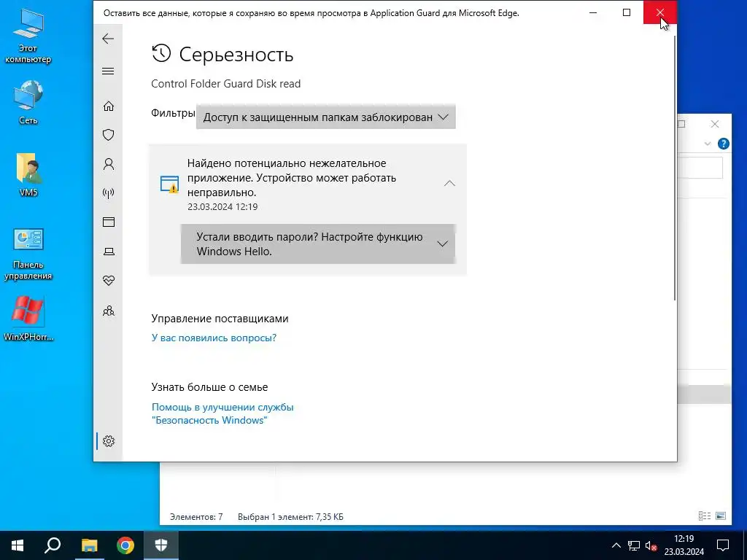This screenshot has height=560, width=747.
Task: Open Device performance & health heart icon
Action: pyautogui.click(x=109, y=281)
